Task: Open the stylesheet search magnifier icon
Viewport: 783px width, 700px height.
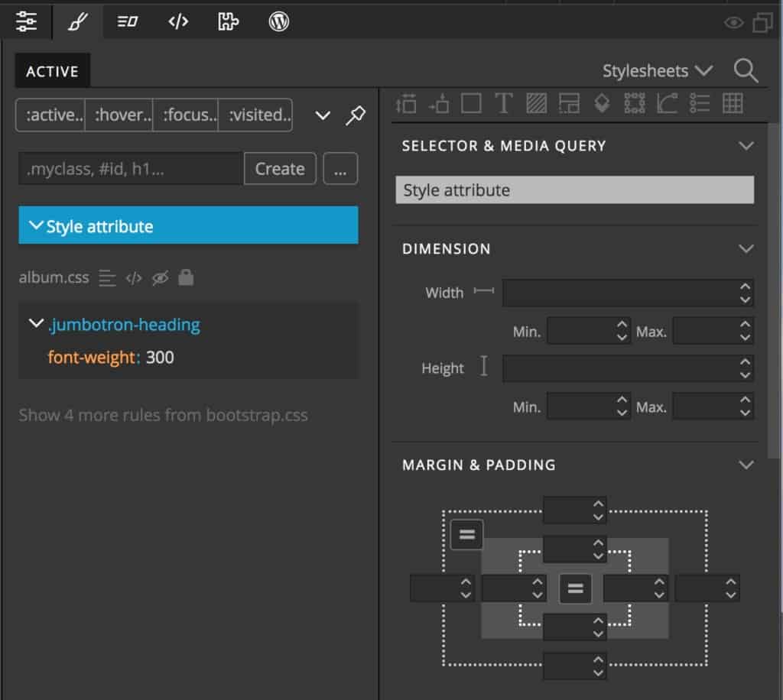Action: pyautogui.click(x=746, y=70)
